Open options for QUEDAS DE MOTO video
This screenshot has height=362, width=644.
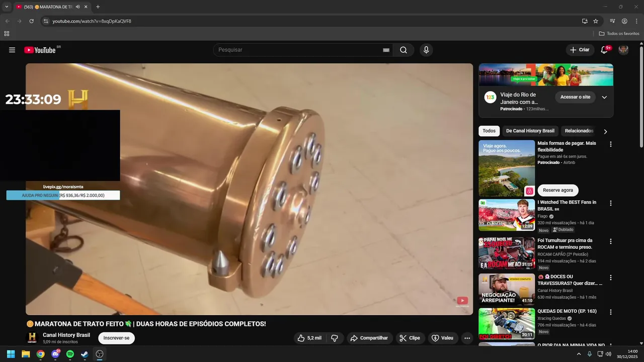(611, 312)
